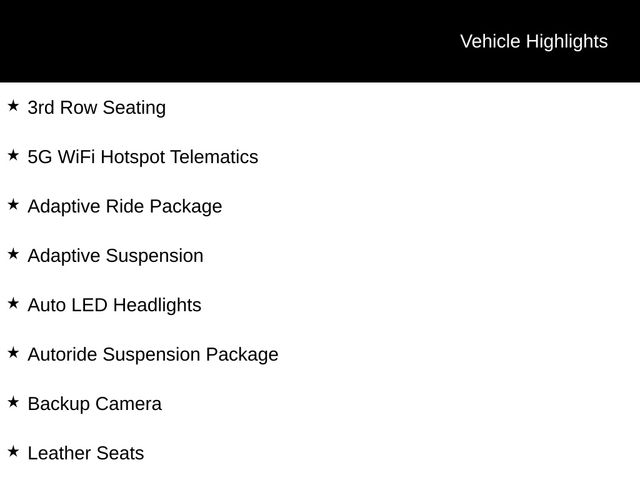Click the star beside Autoride Suspension Package
The image size is (640, 480).
[x=13, y=353]
